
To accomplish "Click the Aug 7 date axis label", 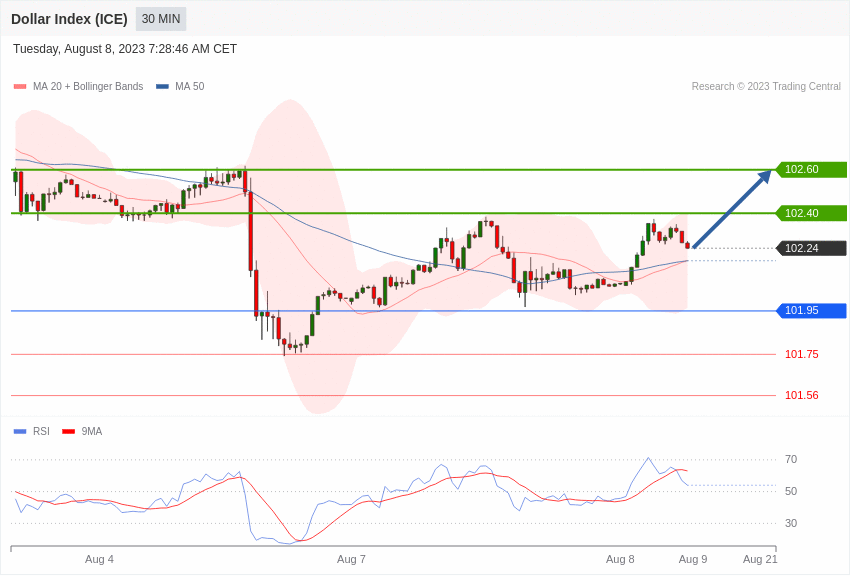I will coord(351,559).
